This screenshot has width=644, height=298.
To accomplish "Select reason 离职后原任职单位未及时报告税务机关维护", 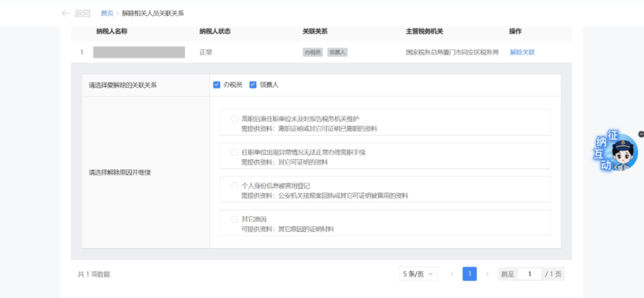I will click(x=234, y=119).
